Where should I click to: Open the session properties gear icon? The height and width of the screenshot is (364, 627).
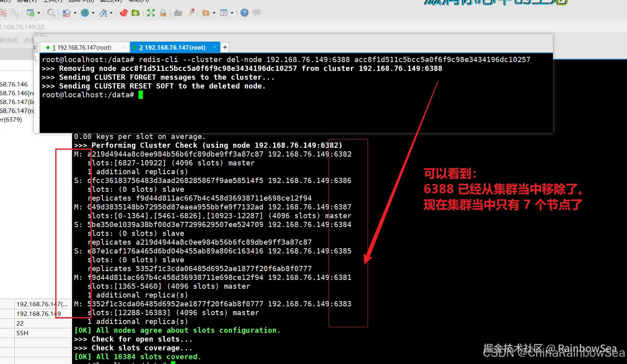tap(30, 13)
